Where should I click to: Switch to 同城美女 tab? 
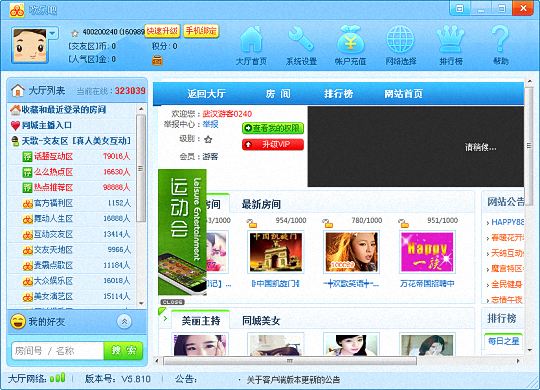261,321
